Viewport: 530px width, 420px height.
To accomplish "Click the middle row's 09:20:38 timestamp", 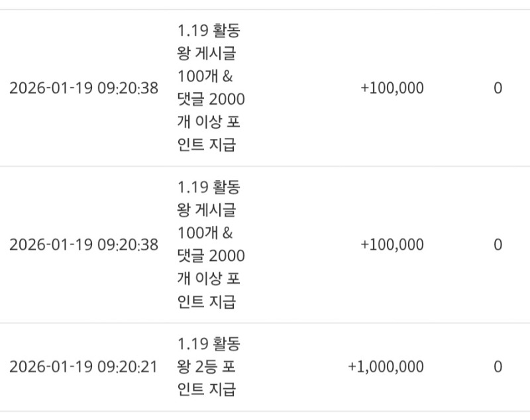I will click(x=83, y=244).
